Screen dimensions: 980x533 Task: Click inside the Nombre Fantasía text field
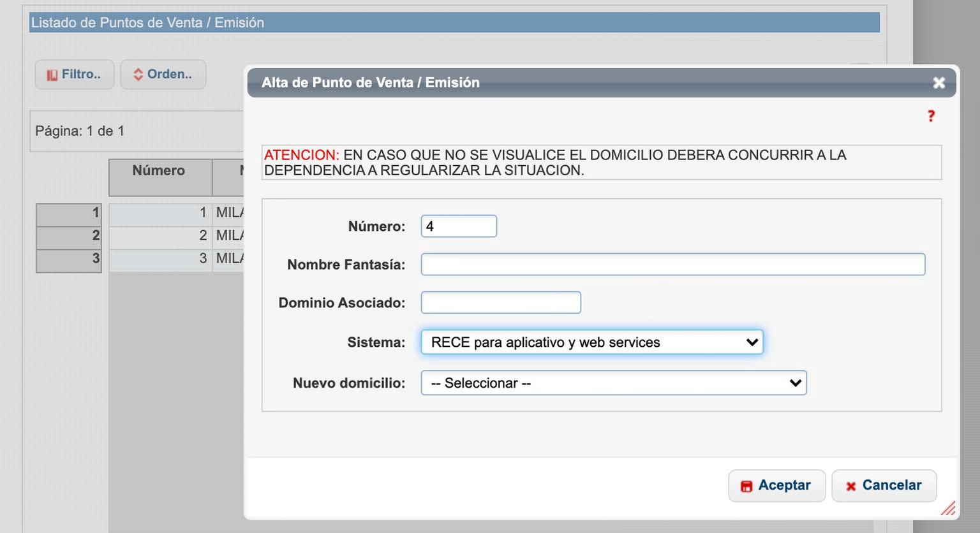click(x=672, y=264)
